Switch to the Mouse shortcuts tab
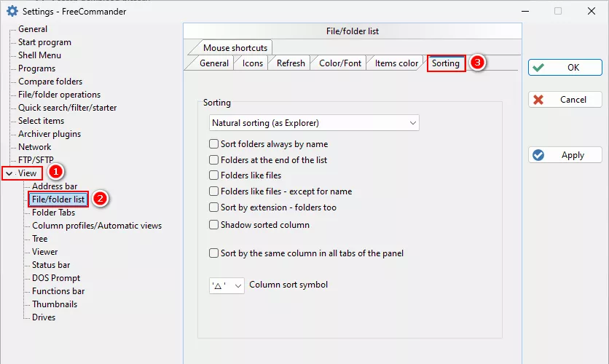The width and height of the screenshot is (609, 364). 235,48
